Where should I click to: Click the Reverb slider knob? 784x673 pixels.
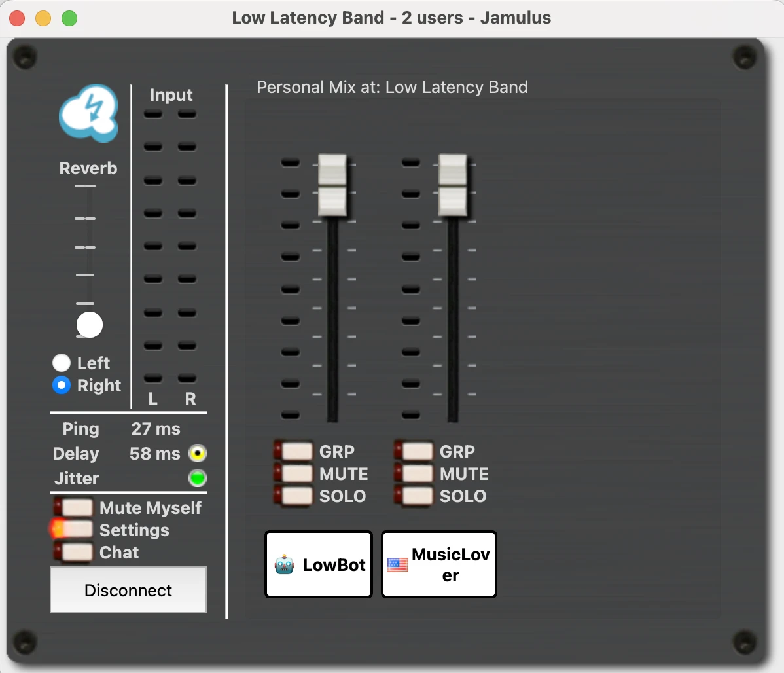click(90, 325)
